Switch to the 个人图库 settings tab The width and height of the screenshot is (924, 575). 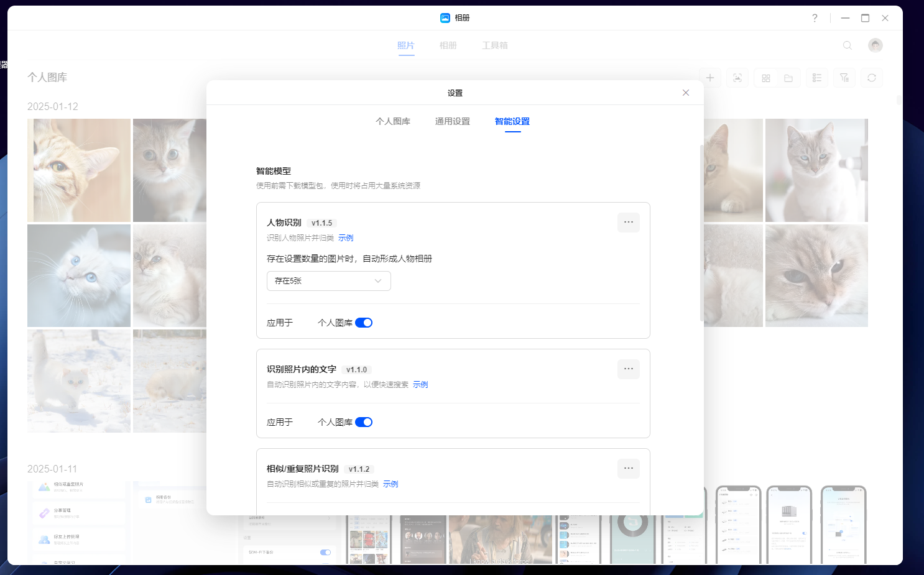393,121
